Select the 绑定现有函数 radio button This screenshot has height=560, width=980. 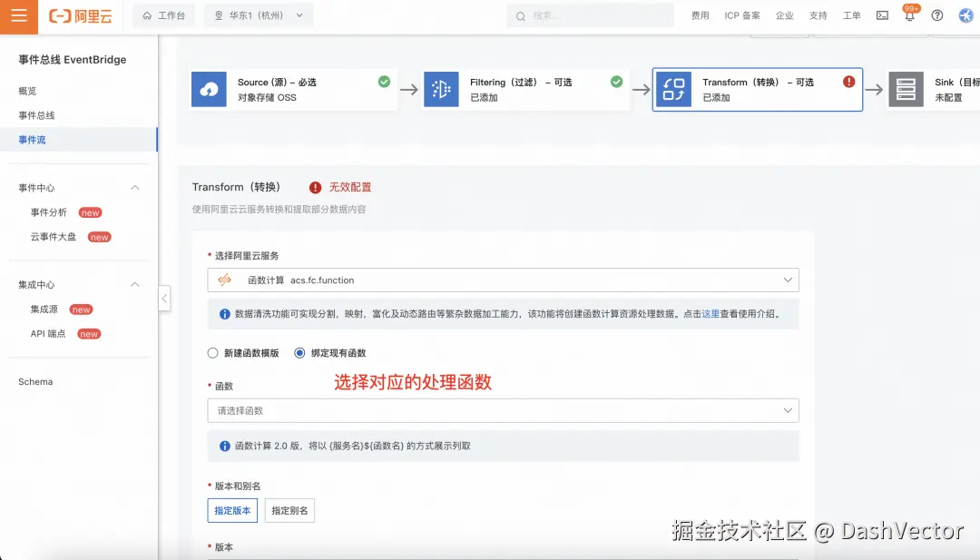coord(299,353)
